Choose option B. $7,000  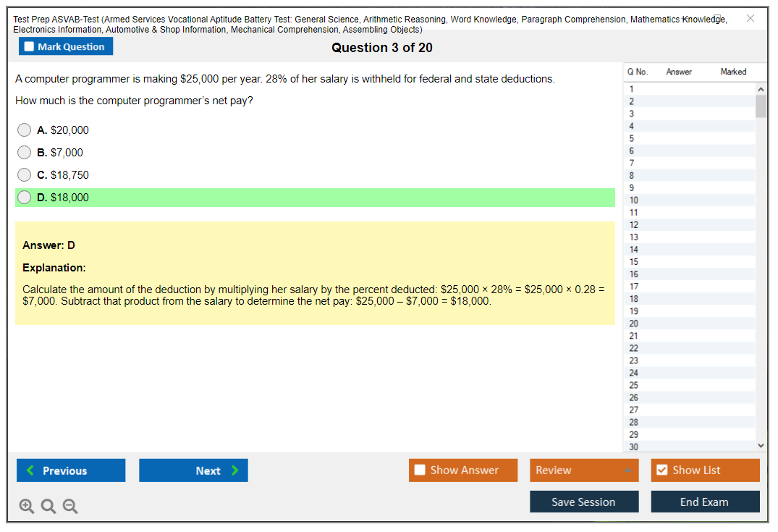[x=25, y=153]
